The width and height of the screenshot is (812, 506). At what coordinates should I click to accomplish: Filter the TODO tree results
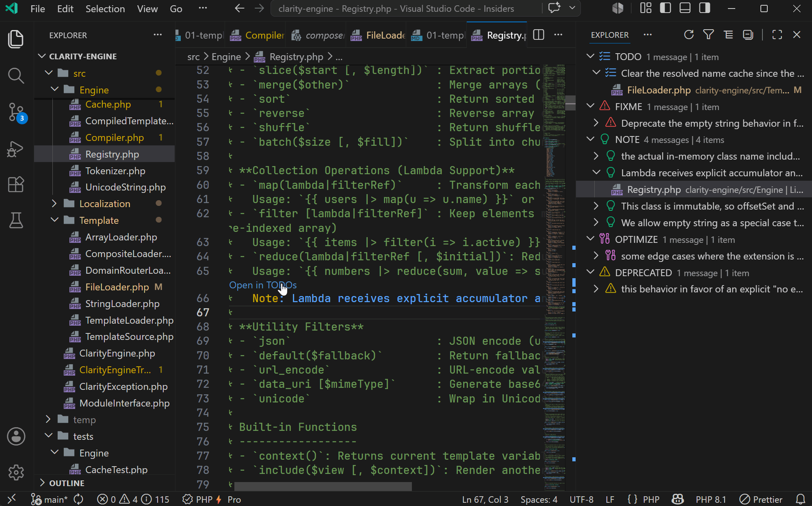[x=708, y=35]
